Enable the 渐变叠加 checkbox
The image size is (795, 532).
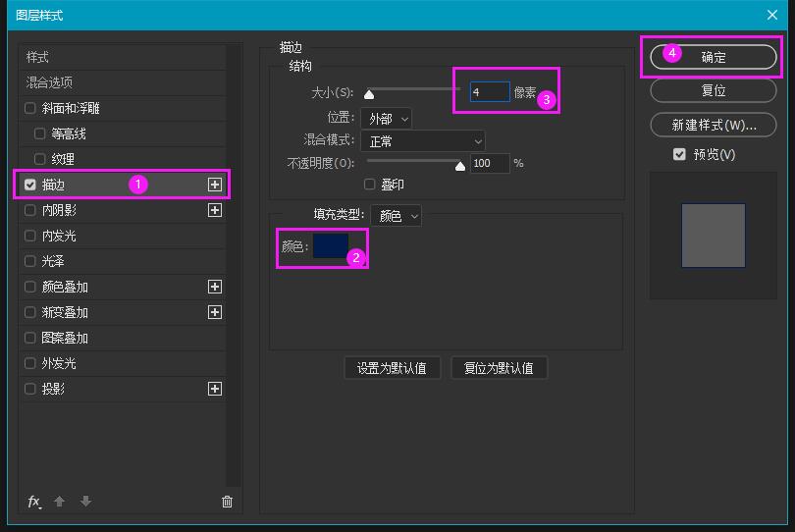(29, 312)
